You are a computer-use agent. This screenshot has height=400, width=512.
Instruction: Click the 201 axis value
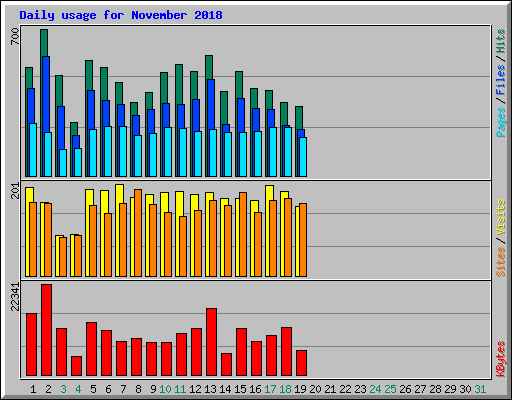(15, 191)
